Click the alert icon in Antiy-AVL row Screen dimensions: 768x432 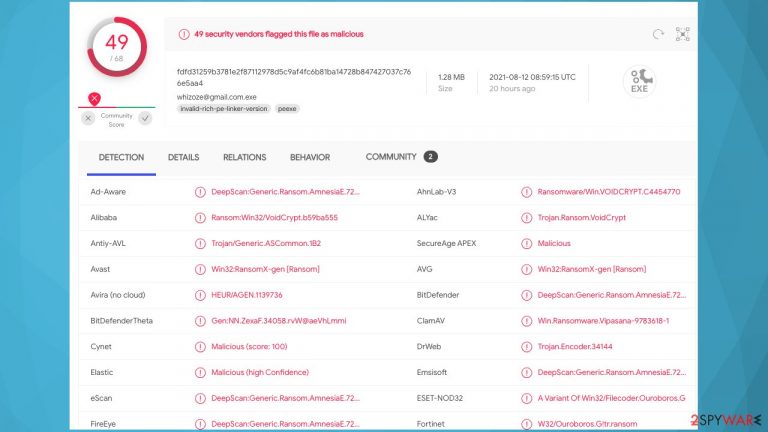click(200, 243)
